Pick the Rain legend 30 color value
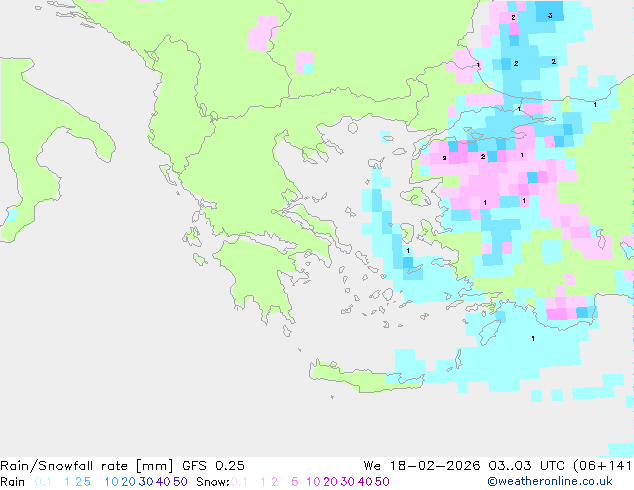This screenshot has width=634, height=490. pos(146,482)
